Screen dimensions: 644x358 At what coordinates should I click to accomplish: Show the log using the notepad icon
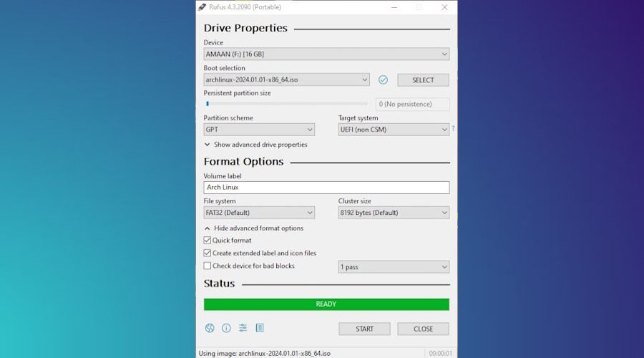(260, 328)
